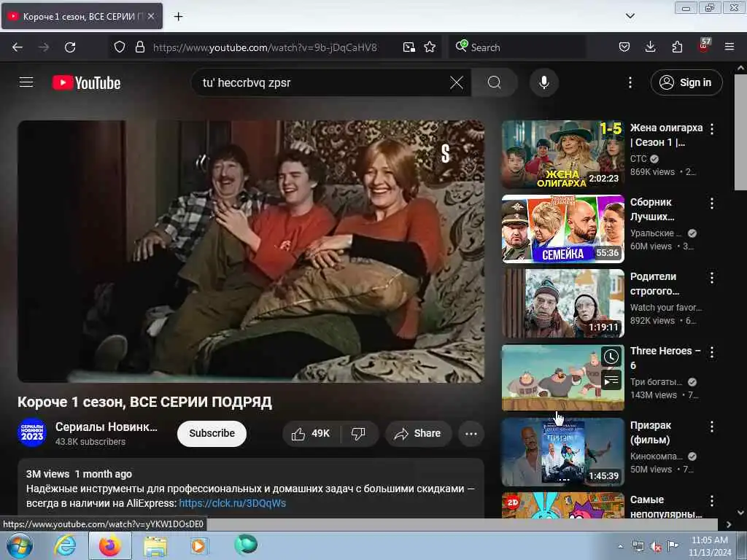Open the Pocket save icon
Viewport: 747px width, 560px height.
coord(624,47)
